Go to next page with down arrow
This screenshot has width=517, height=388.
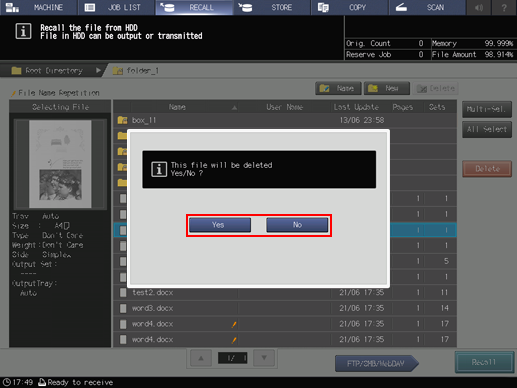pyautogui.click(x=264, y=358)
